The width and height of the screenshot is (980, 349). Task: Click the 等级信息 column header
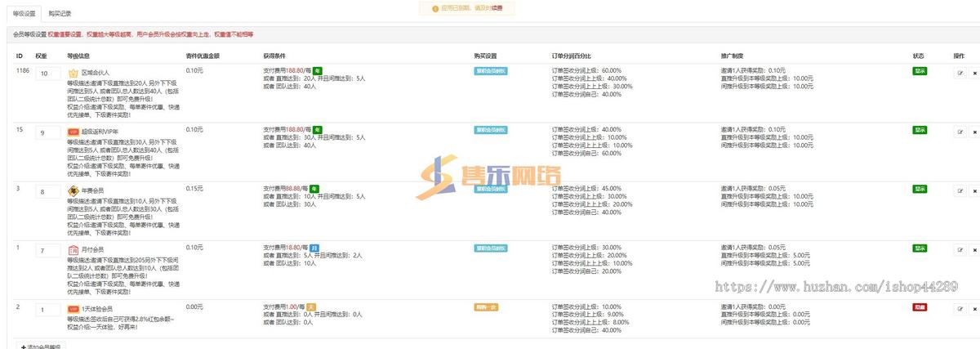click(x=78, y=56)
